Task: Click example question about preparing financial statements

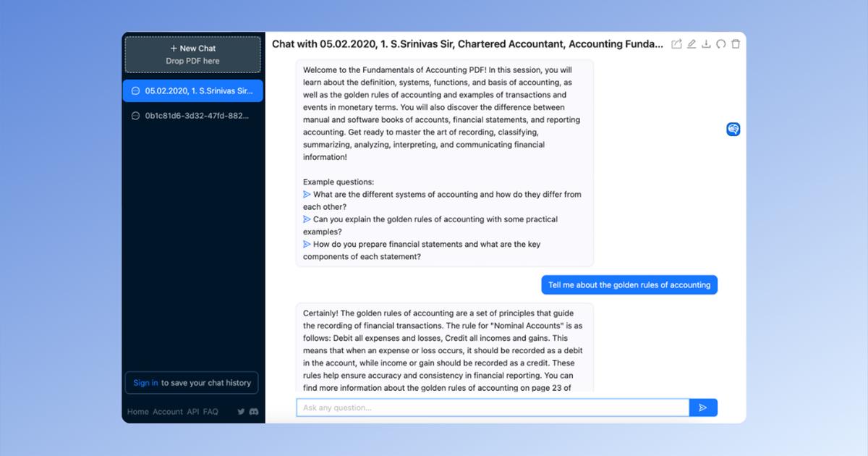Action: pos(422,250)
